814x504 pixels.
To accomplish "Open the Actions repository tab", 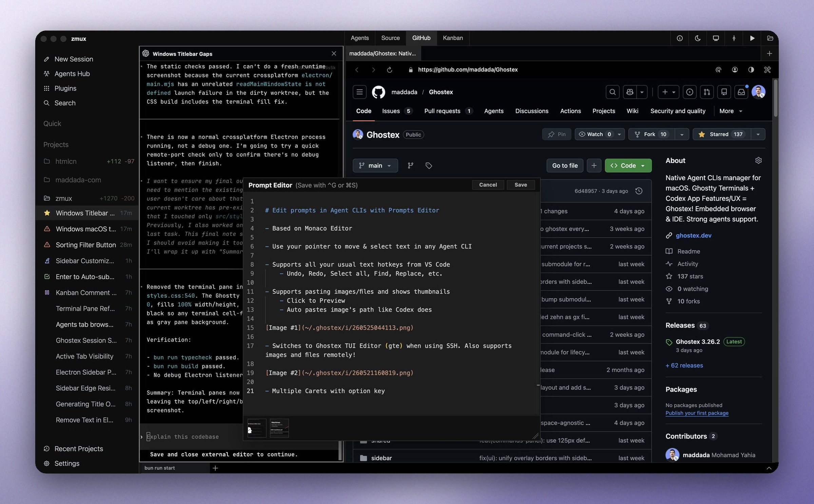I will click(570, 111).
